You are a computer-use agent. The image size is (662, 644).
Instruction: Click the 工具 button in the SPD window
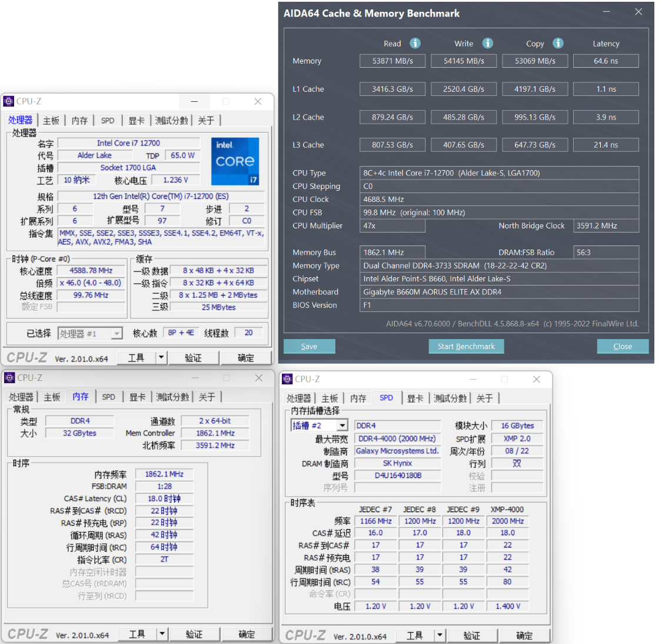[x=415, y=635]
